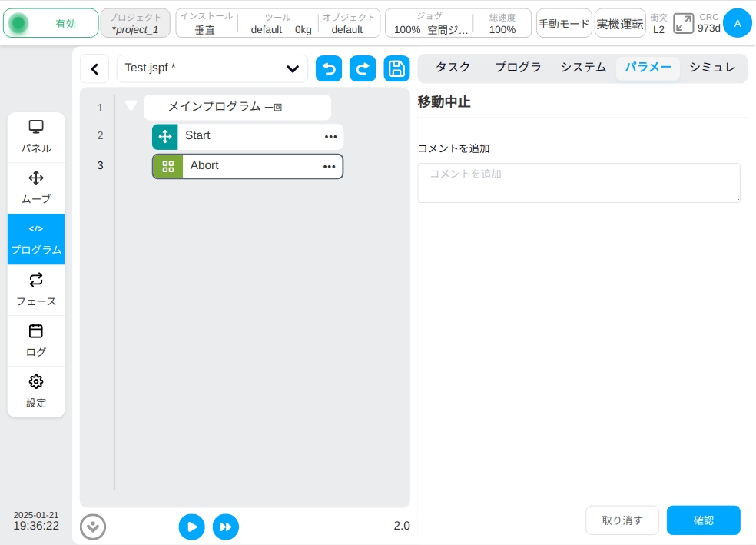Switch to the Program tab in right panel
The width and height of the screenshot is (756, 545).
519,68
